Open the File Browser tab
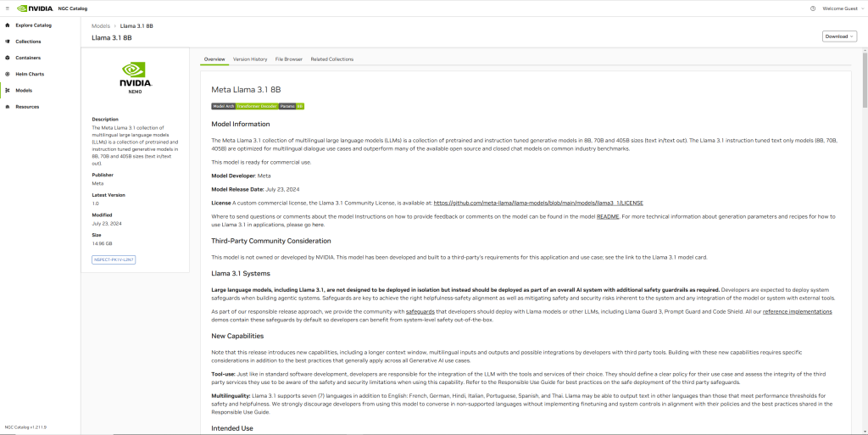Screen dimensions: 868x435 click(x=289, y=59)
